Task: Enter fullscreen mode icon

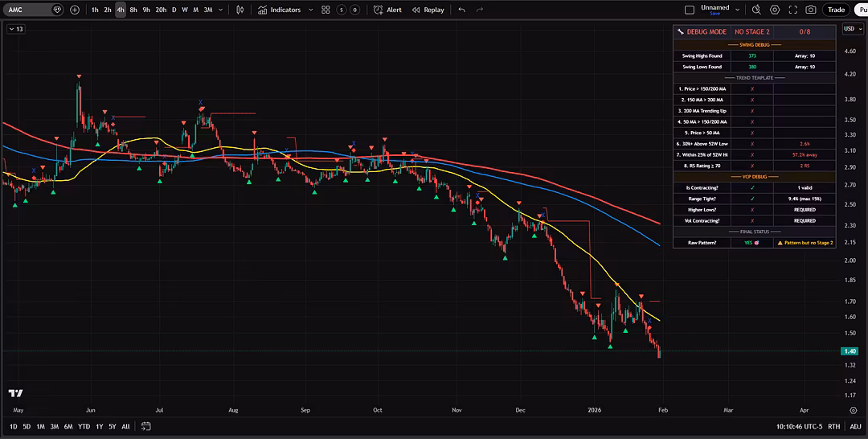Action: [x=793, y=10]
